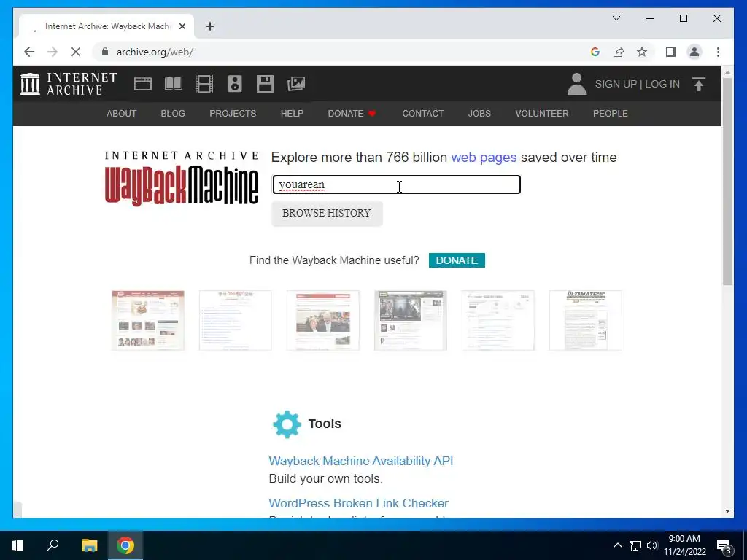Open the HELP menu item
This screenshot has width=747, height=560.
pos(292,113)
